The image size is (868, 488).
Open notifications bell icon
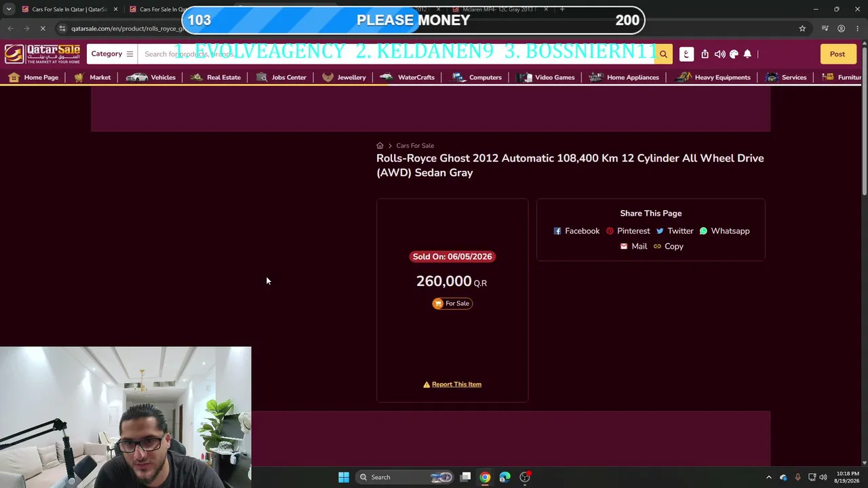click(747, 54)
